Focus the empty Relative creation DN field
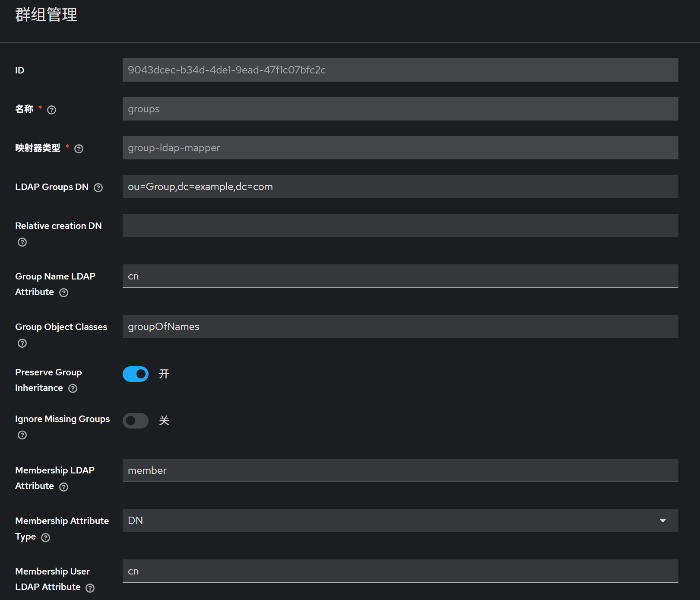Screen dimensions: 700x600 (x=400, y=225)
